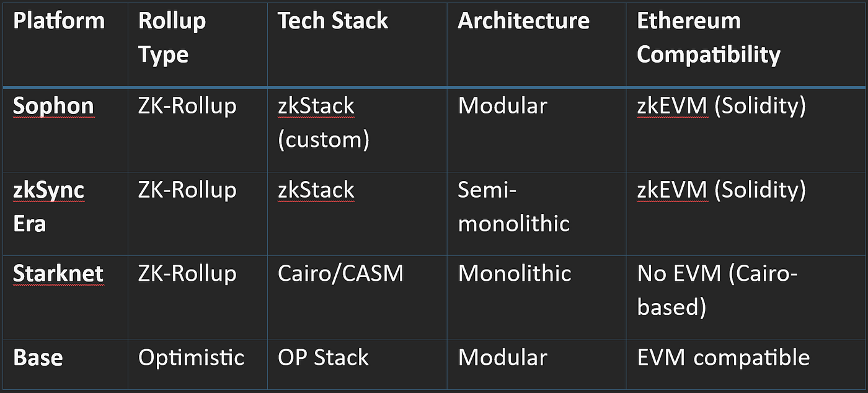Click the EVM compatible cell
The height and width of the screenshot is (393, 868).
coord(746,364)
